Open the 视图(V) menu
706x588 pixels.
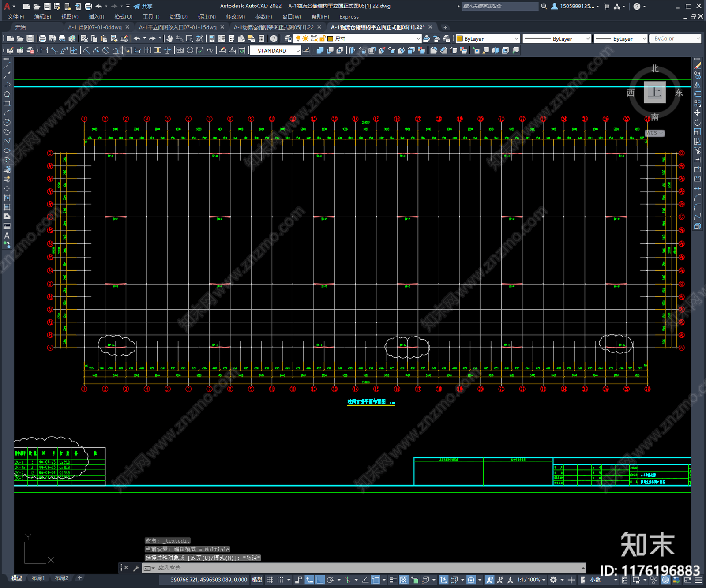coord(70,16)
